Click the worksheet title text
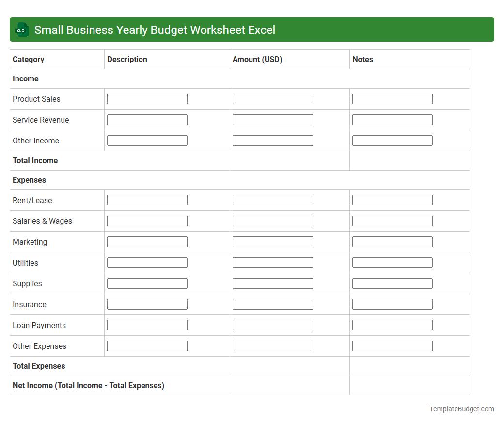The width and height of the screenshot is (504, 423). (154, 30)
